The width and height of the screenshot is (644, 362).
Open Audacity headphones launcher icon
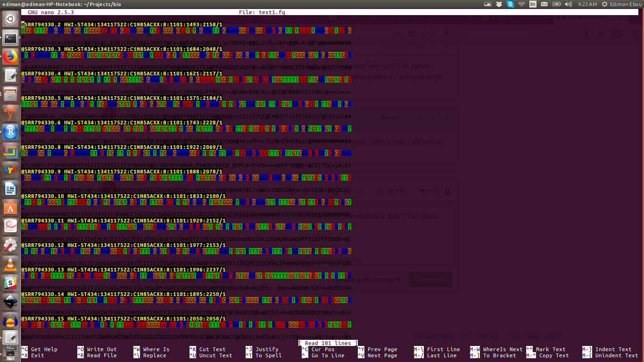(x=10, y=321)
